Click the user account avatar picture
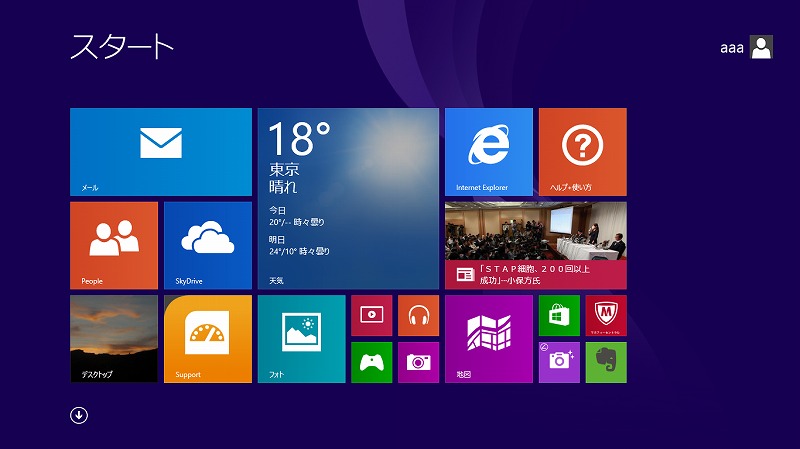Image resolution: width=800 pixels, height=449 pixels. [x=761, y=47]
